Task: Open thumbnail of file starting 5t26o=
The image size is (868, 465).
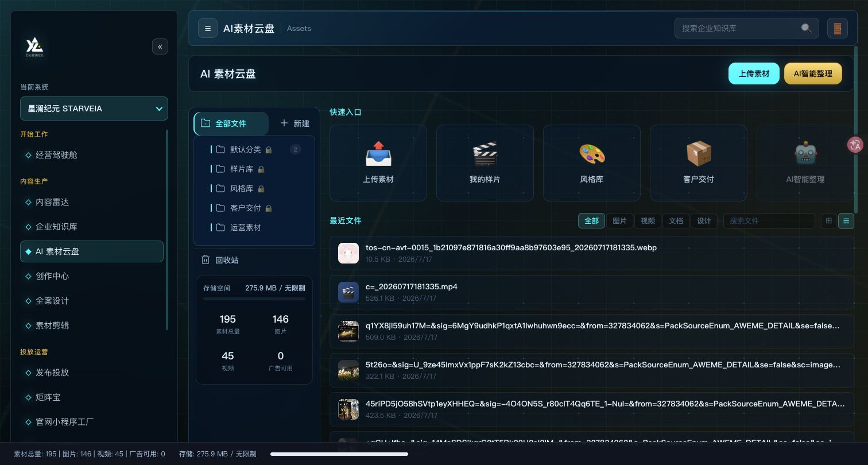Action: [x=348, y=370]
